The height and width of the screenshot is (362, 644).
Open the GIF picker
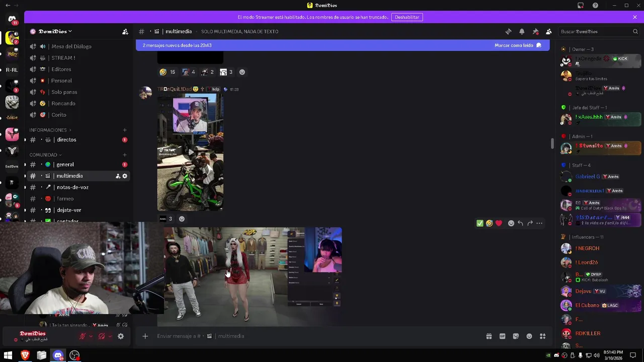click(x=502, y=336)
